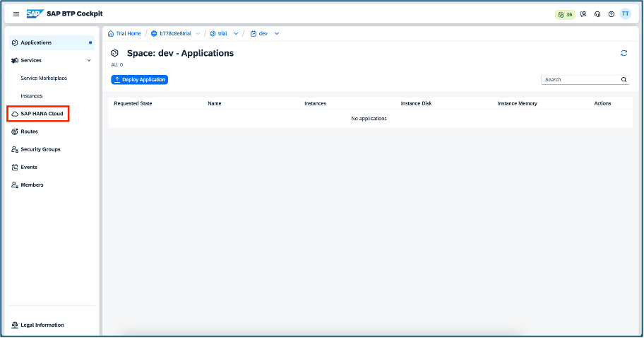This screenshot has width=644, height=338.
Task: Open Security Groups
Action: coord(41,149)
